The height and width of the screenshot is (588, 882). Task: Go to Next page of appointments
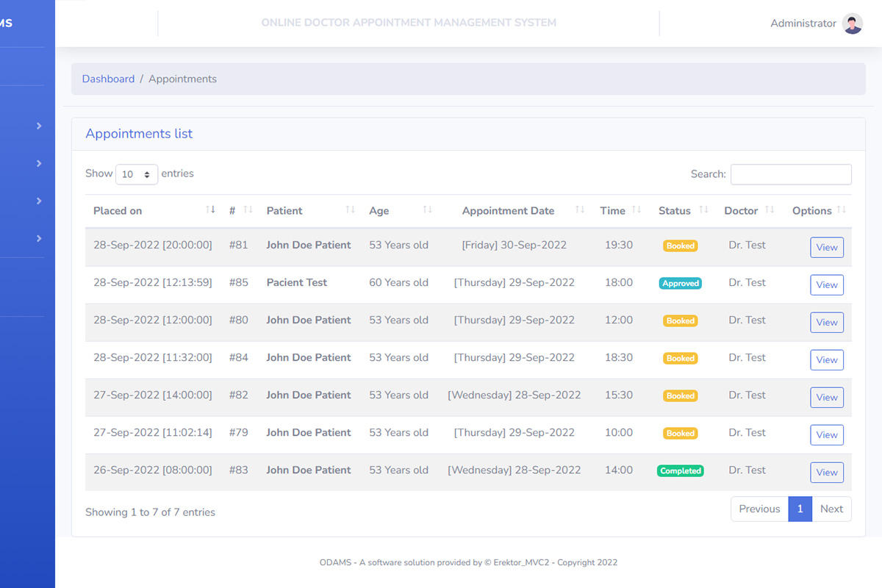pos(831,509)
